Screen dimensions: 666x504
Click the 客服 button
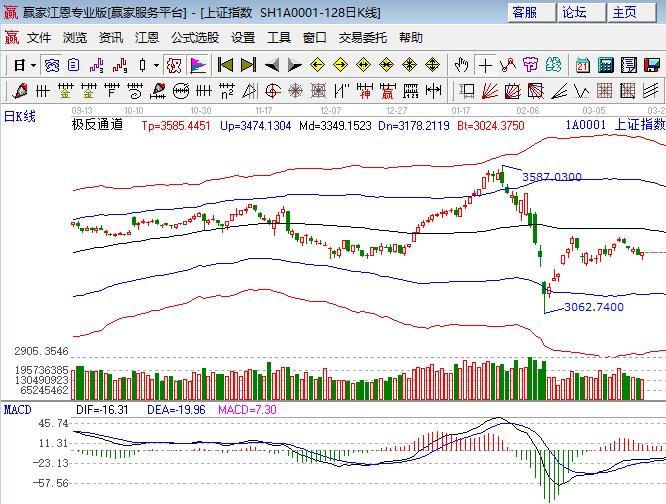[526, 12]
